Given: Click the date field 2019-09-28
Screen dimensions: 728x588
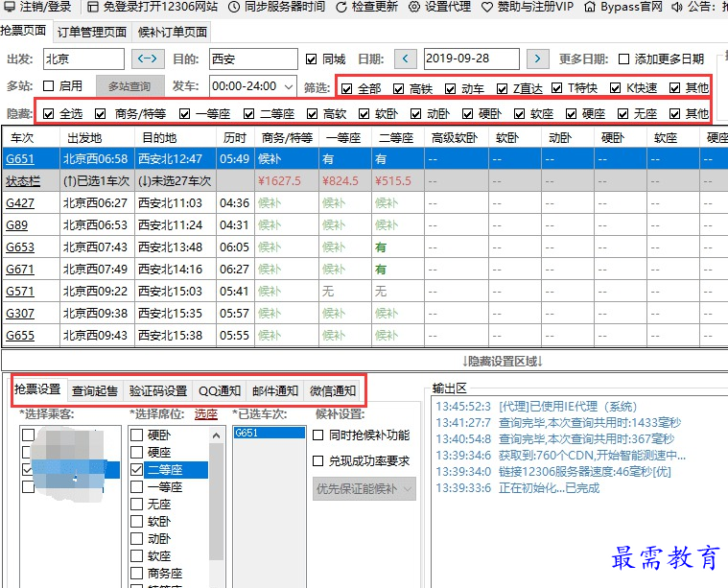Looking at the screenshot, I should [471, 59].
